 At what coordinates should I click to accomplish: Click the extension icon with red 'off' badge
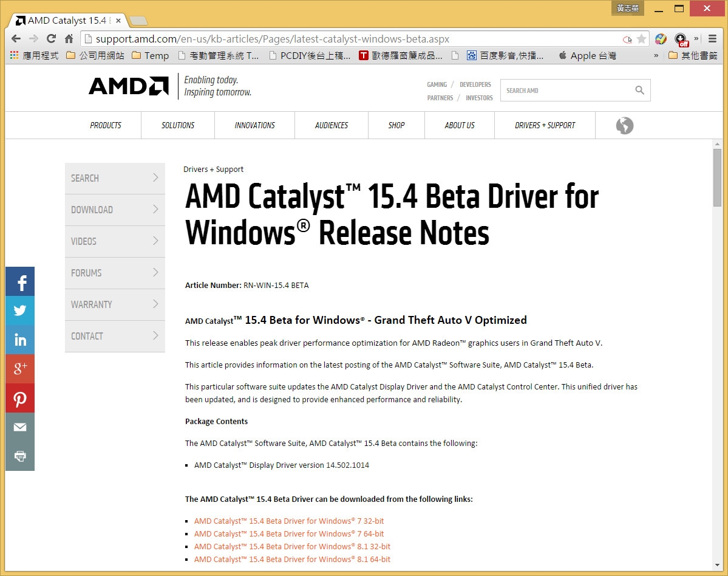click(681, 39)
